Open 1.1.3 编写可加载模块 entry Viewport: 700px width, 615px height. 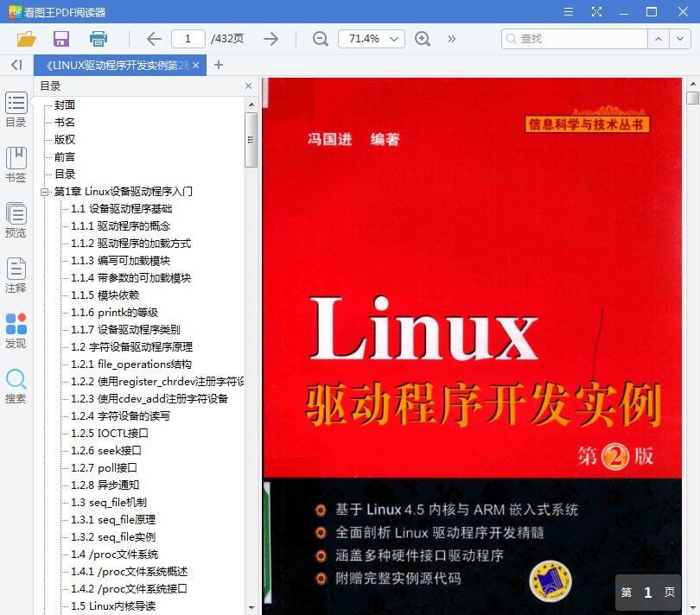pos(120,261)
